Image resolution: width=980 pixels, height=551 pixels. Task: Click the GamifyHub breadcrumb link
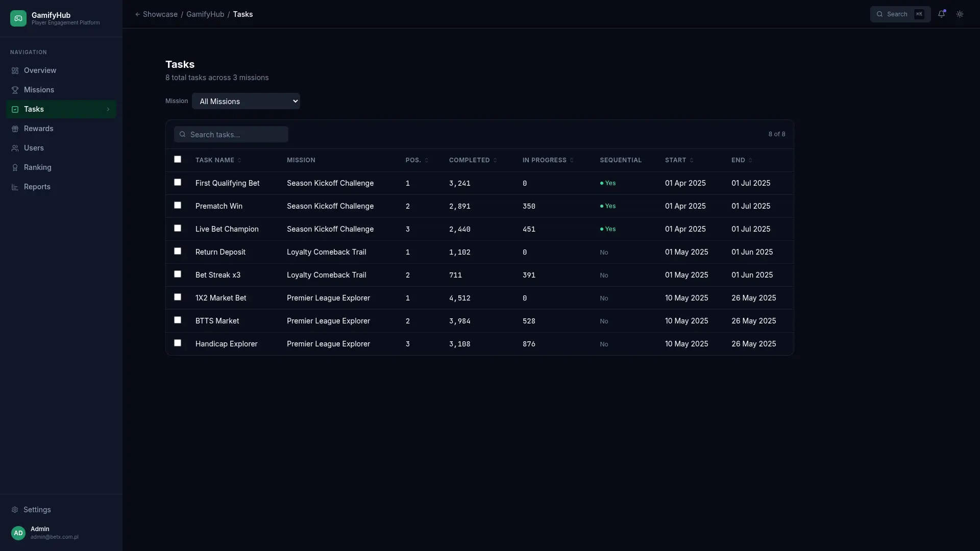coord(205,14)
